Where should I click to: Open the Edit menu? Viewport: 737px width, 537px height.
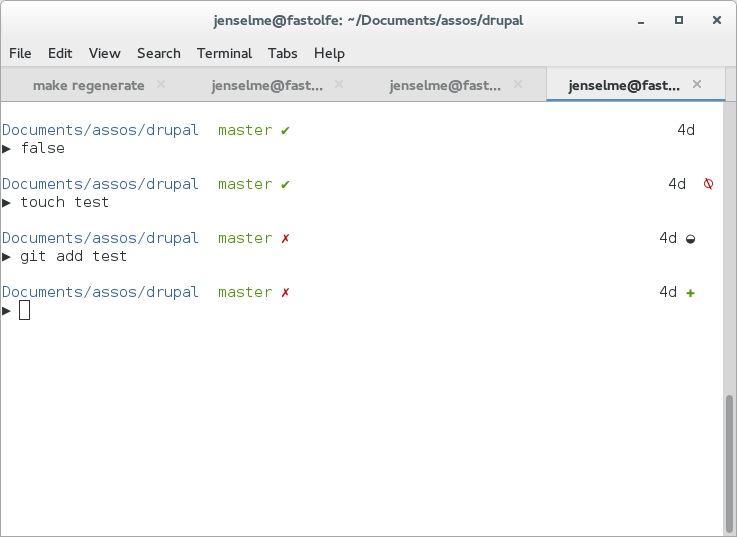60,53
